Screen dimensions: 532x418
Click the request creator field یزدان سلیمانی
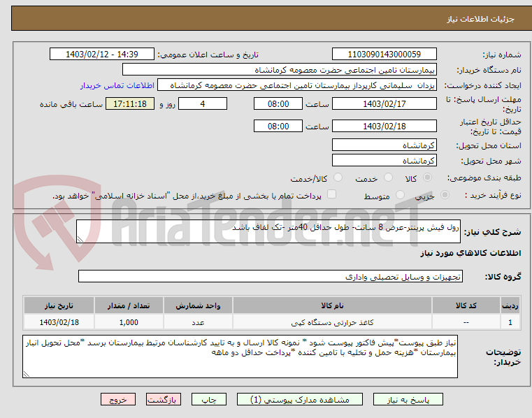click(x=297, y=85)
